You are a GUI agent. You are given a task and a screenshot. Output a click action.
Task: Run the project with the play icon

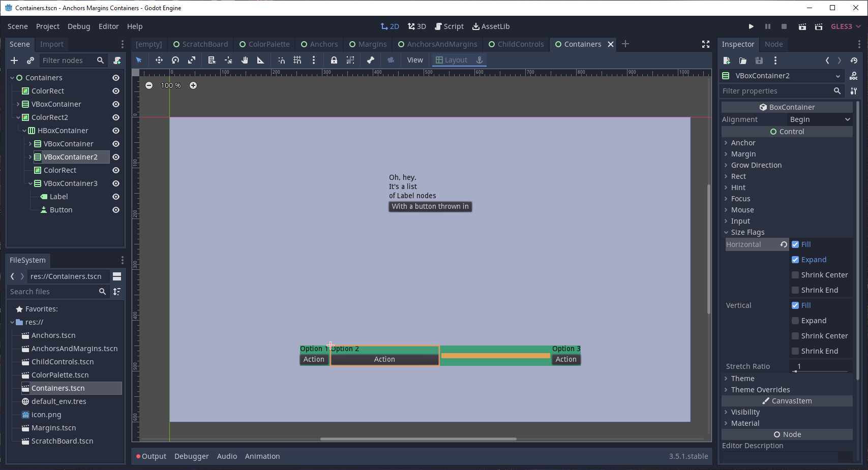[751, 26]
